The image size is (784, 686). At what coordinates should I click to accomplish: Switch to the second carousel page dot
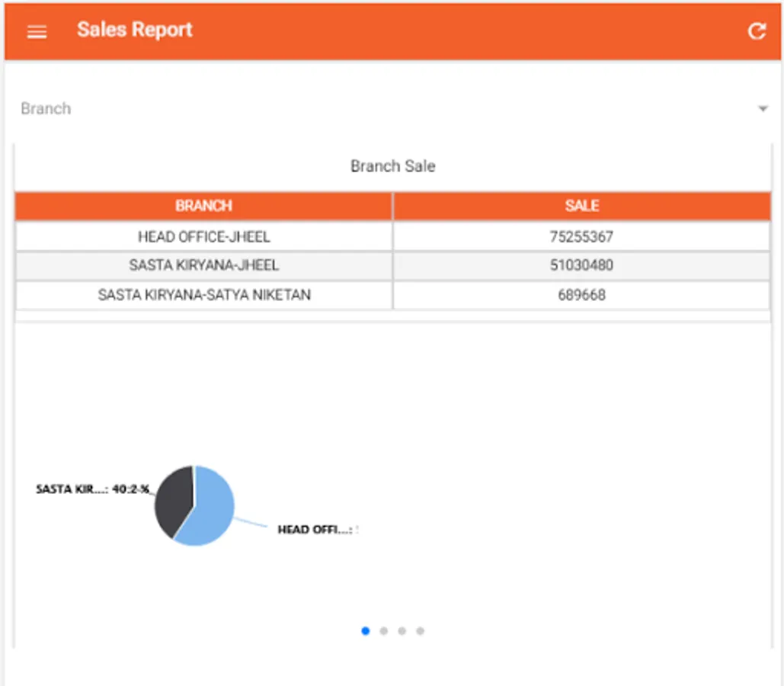point(384,630)
